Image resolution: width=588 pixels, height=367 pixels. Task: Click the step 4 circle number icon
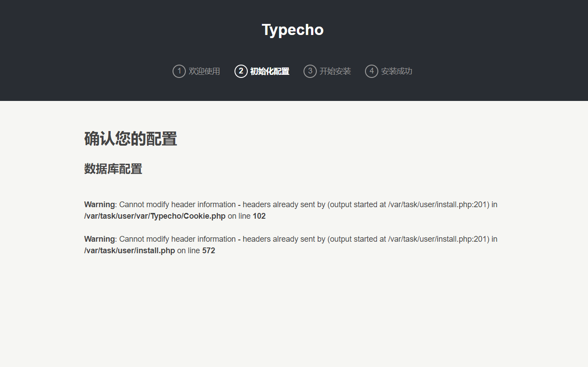coord(371,71)
